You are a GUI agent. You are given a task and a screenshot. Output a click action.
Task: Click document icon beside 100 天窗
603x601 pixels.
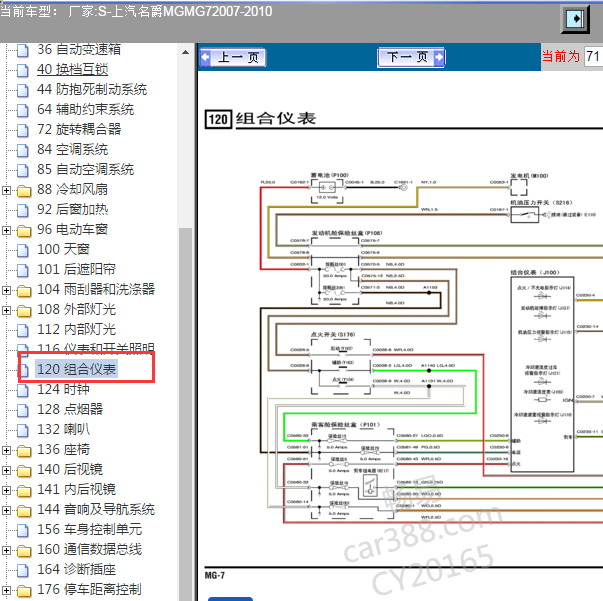(x=23, y=250)
